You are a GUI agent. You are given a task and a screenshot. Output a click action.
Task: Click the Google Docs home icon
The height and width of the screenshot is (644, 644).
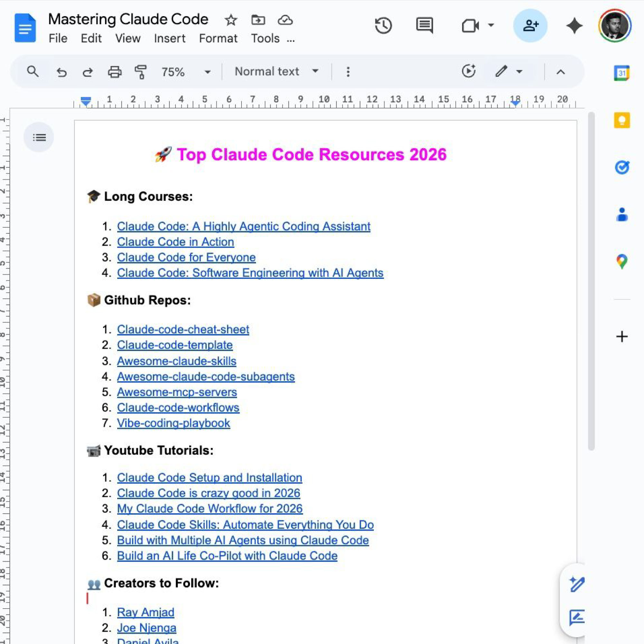point(25,28)
